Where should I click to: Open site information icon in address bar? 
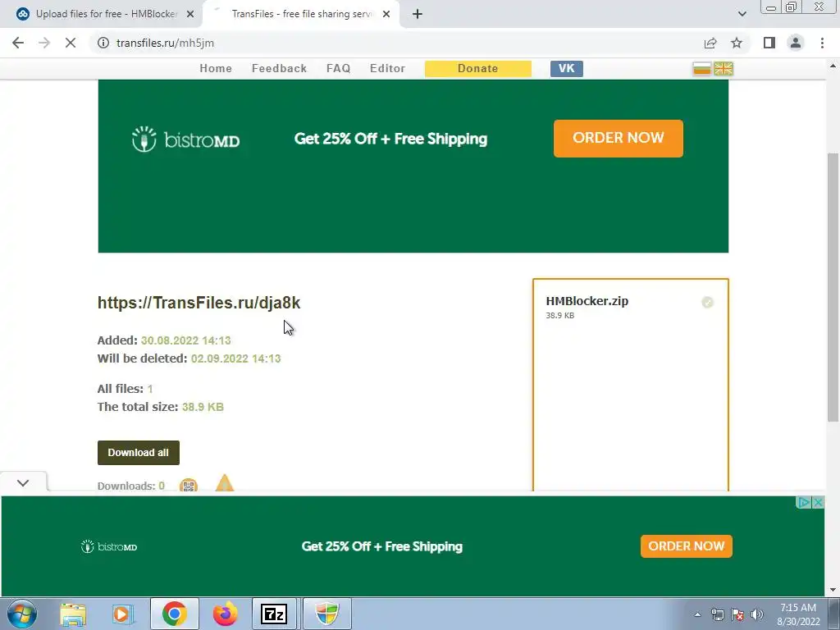click(103, 43)
